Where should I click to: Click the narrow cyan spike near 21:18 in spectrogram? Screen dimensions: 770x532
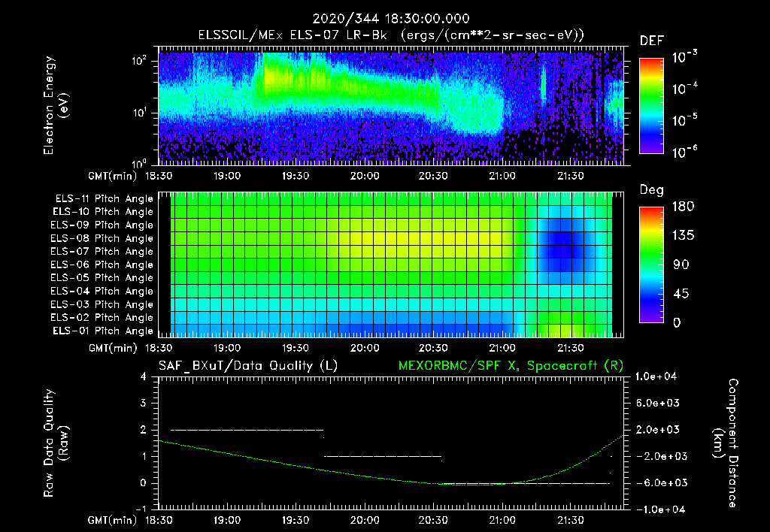coord(543,83)
